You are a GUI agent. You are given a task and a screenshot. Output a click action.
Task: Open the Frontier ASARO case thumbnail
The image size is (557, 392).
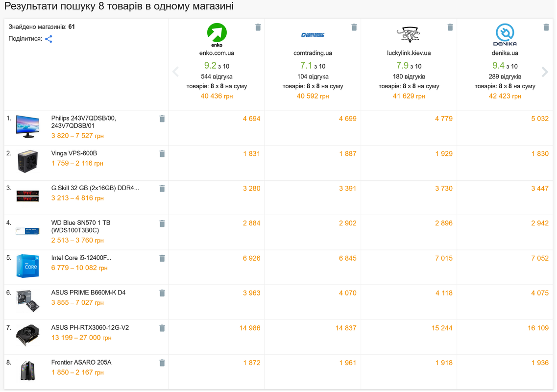[28, 371]
